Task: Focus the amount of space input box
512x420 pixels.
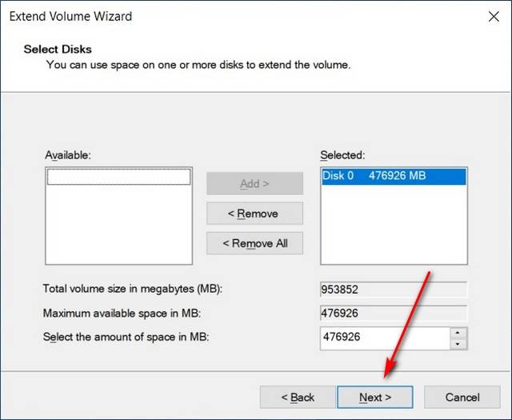Action: 382,337
